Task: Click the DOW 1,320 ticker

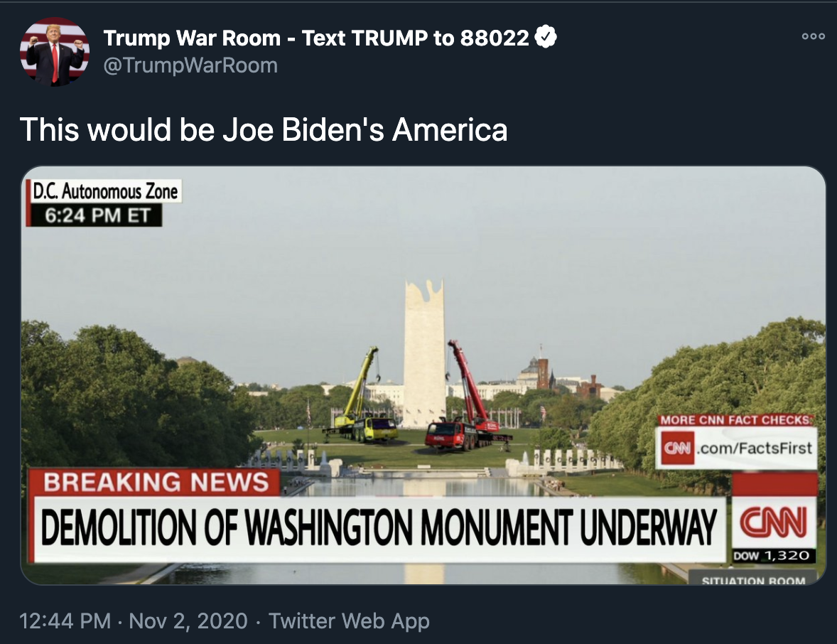Action: click(x=772, y=556)
